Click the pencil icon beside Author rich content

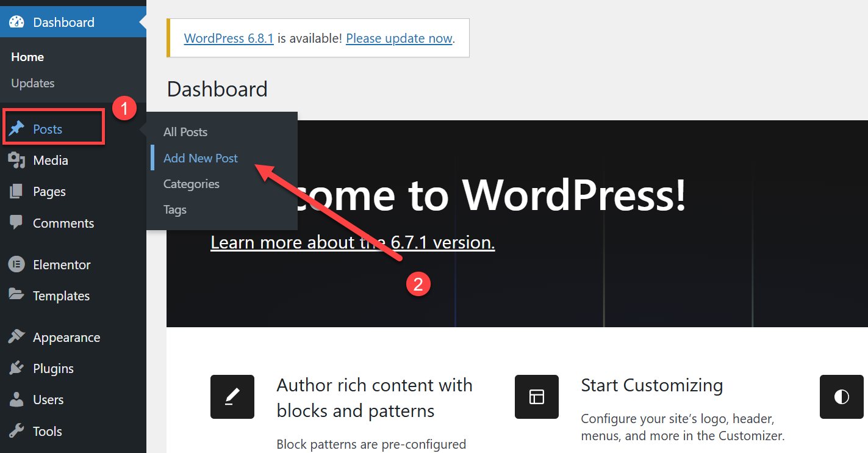point(232,397)
